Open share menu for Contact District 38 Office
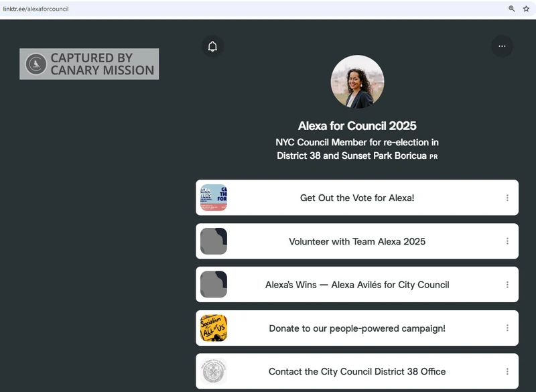Image resolution: width=536 pixels, height=392 pixels. (x=507, y=371)
